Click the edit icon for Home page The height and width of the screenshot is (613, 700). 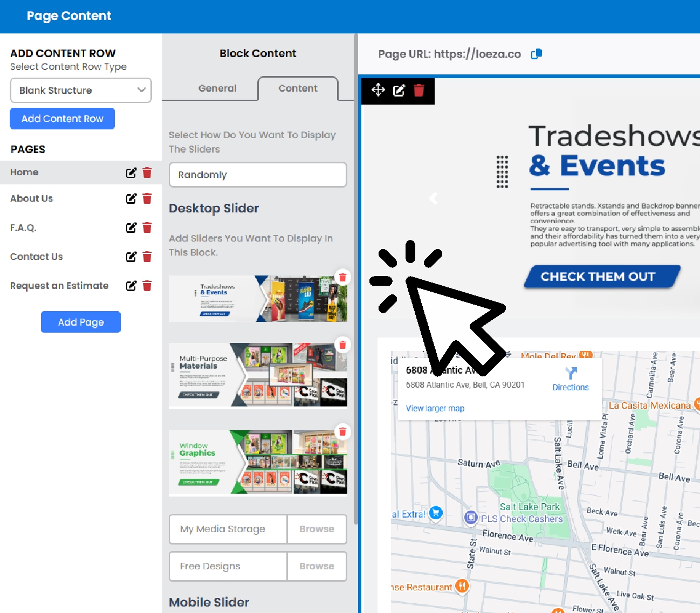click(x=131, y=173)
